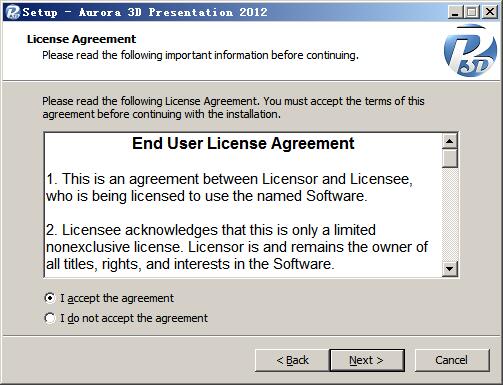The width and height of the screenshot is (503, 385).
Task: Click inside license paragraph 1 text
Action: 229,188
